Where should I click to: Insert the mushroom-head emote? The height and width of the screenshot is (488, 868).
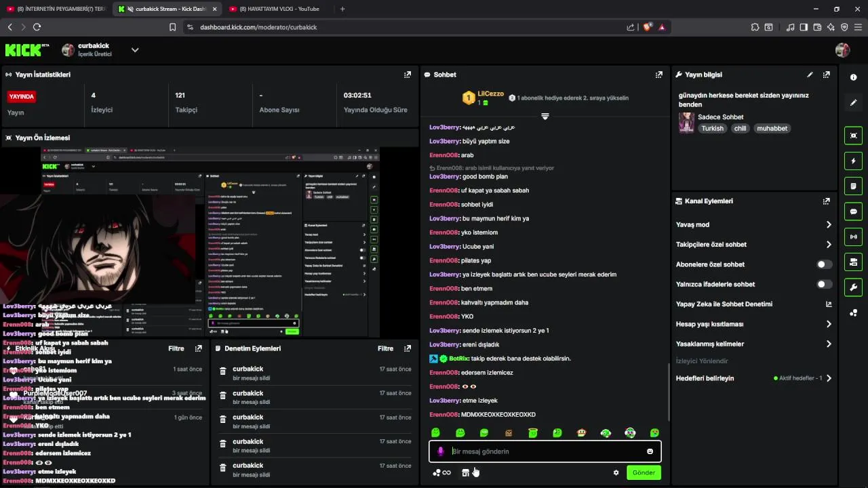581,432
